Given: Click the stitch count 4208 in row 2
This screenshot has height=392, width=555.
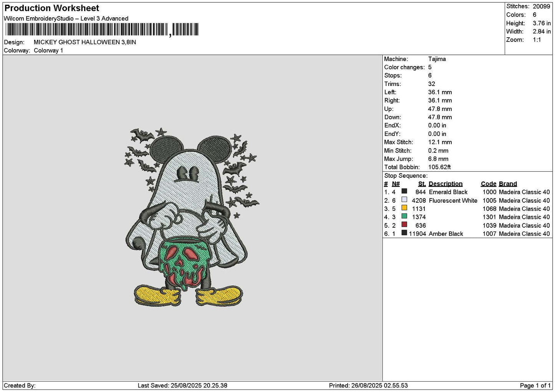Looking at the screenshot, I should pos(419,201).
